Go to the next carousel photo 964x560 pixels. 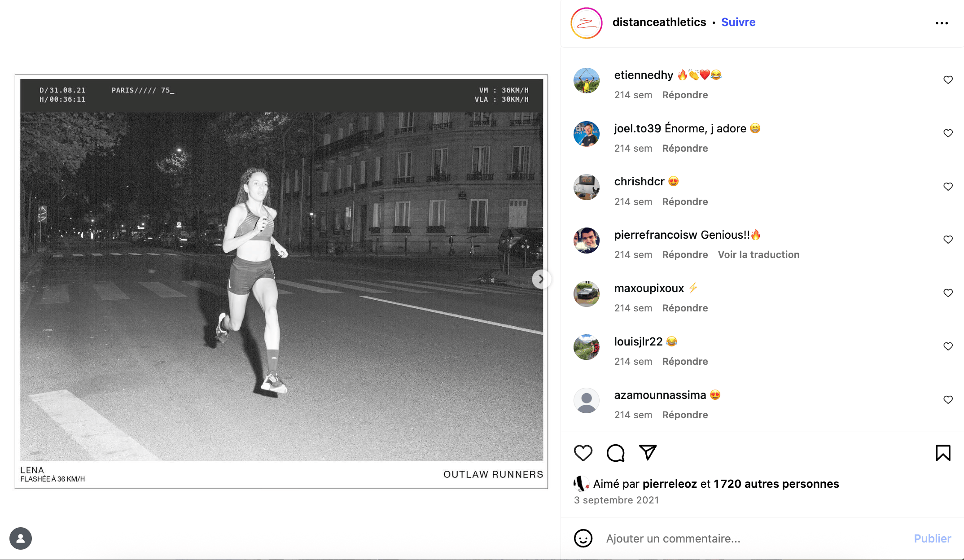541,279
